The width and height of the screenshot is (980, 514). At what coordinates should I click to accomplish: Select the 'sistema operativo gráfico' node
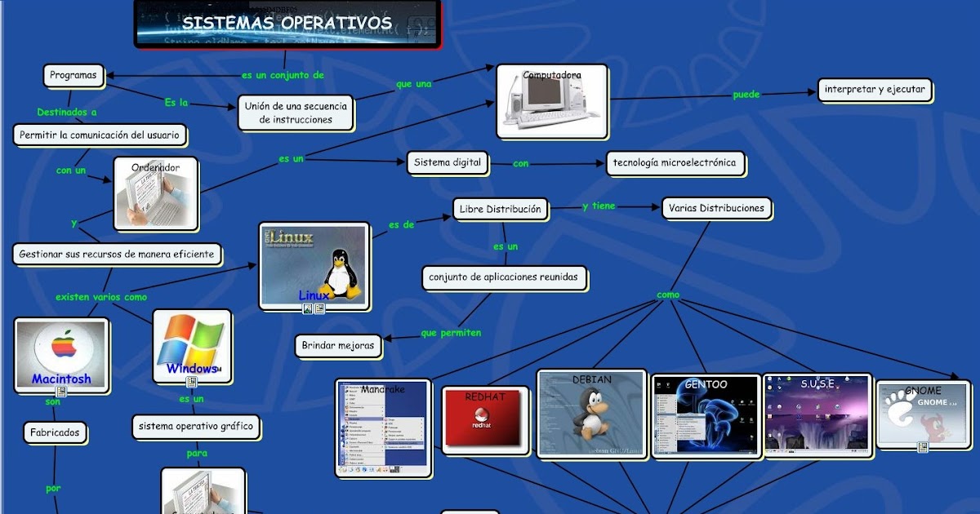[197, 426]
